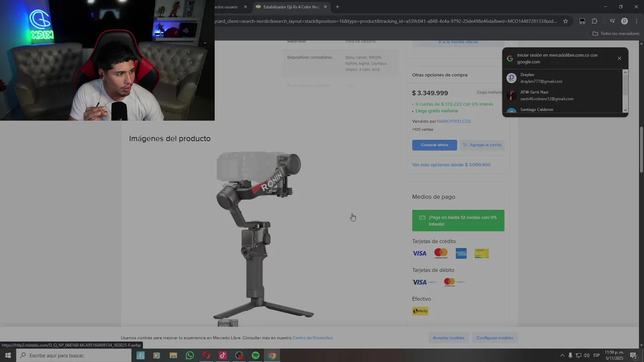Open the blue 'f' app in taskbar
644x362 pixels.
[x=140, y=355]
